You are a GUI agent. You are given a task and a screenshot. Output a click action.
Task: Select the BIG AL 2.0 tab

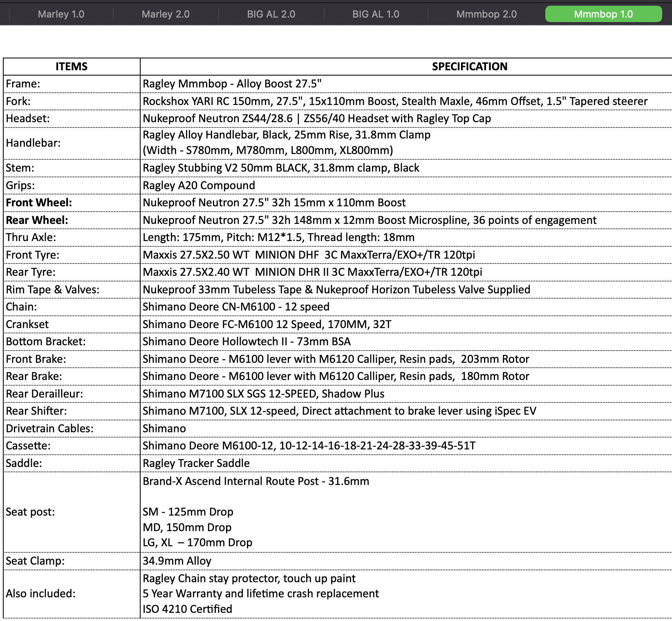tap(271, 14)
